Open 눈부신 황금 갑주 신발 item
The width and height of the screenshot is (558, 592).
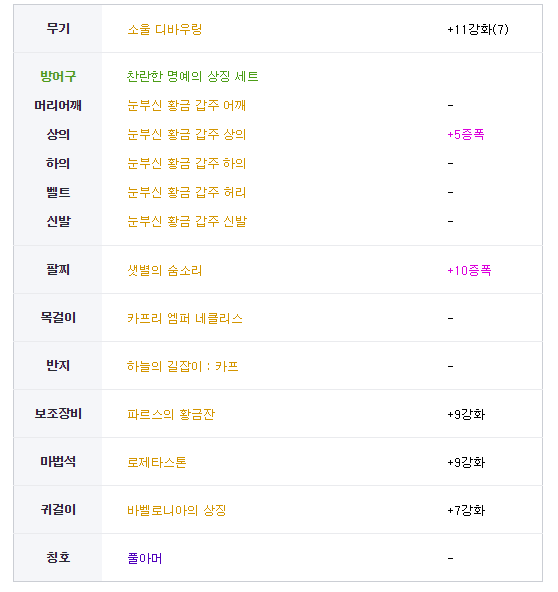[x=187, y=221]
